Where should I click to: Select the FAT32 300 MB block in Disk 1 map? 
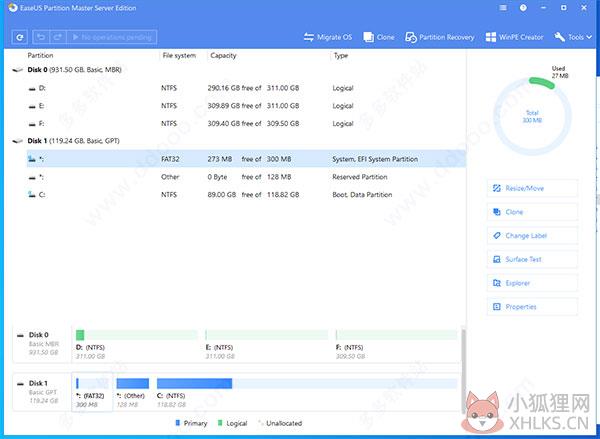92,392
